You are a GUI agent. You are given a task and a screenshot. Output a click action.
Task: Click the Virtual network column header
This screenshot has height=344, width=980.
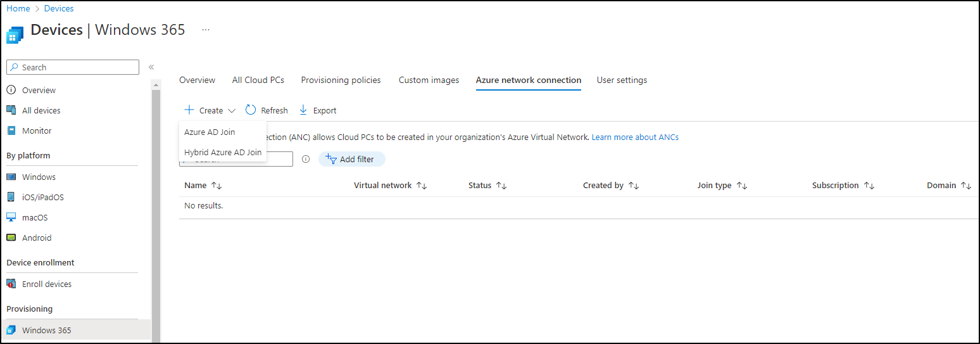[382, 186]
